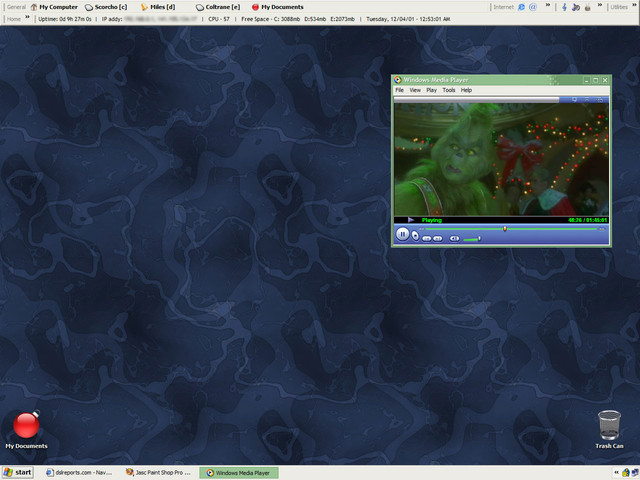The image size is (640, 480).
Task: Click the rewind icon left of seek bar
Action: tap(422, 229)
